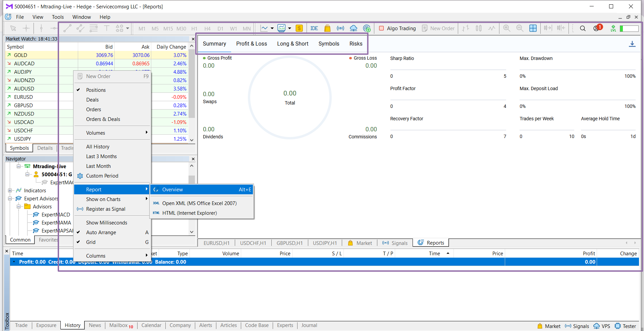Screen dimensions: 644x331
Task: Open the VPS cloud icon in toolbar
Action: [x=354, y=28]
